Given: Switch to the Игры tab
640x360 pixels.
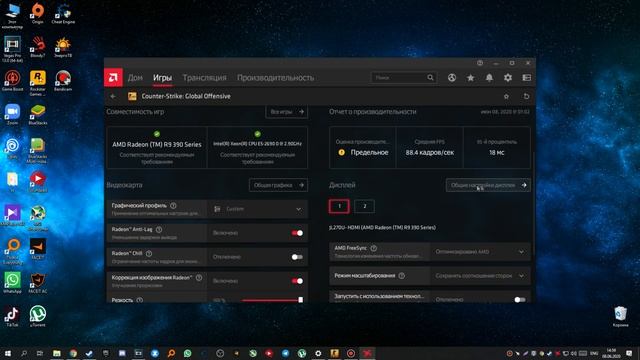Looking at the screenshot, I should [162, 78].
